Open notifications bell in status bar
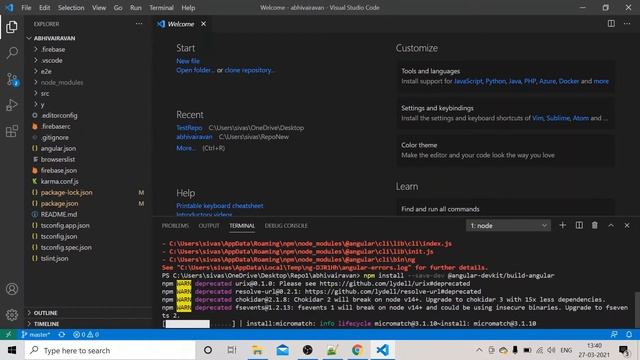 [x=629, y=334]
